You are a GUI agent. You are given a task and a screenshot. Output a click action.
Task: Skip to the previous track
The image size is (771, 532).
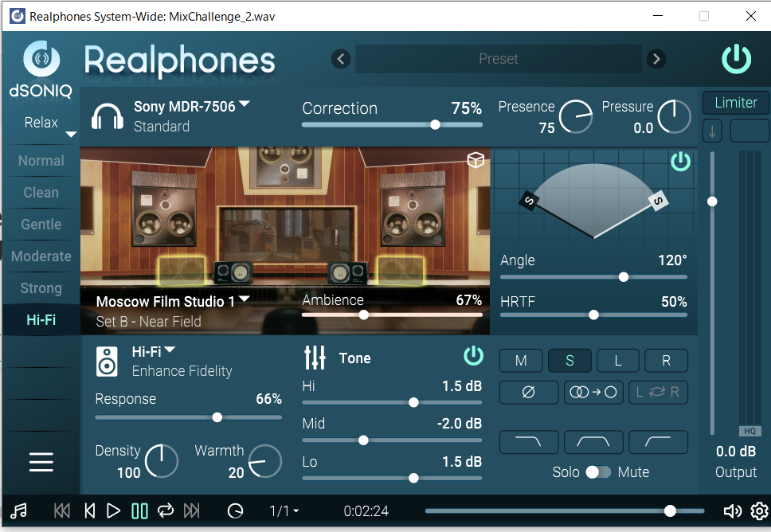point(62,511)
